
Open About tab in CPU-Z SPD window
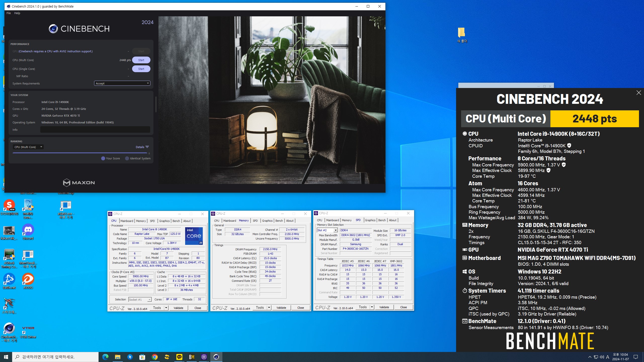392,220
